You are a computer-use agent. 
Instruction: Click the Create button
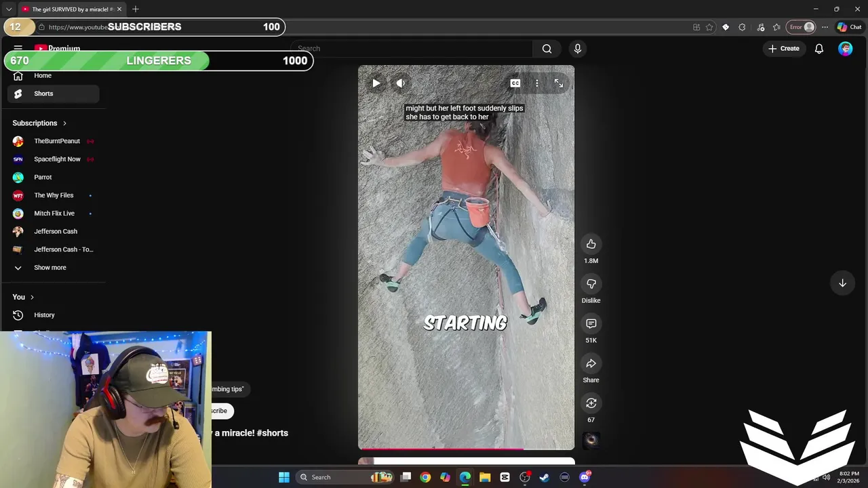[784, 49]
